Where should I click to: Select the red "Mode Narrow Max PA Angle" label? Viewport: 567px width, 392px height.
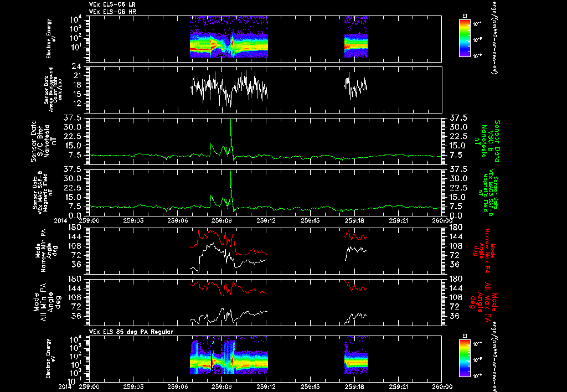click(x=484, y=250)
